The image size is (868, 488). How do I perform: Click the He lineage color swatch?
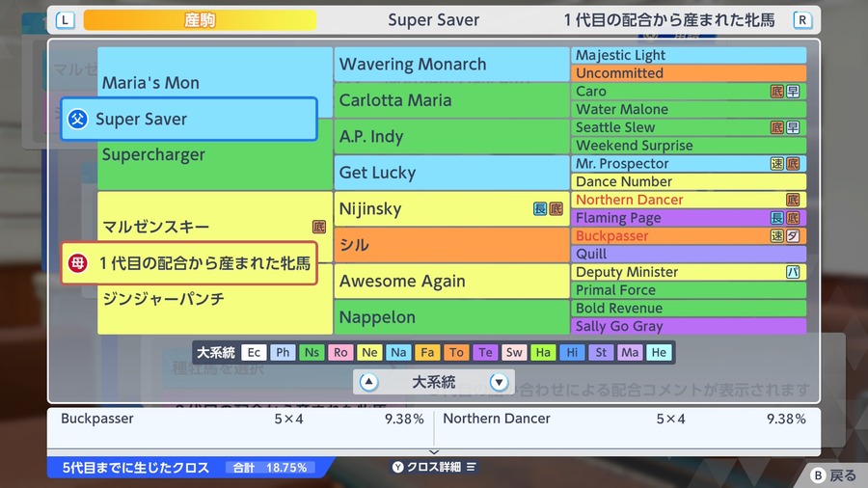tap(659, 352)
